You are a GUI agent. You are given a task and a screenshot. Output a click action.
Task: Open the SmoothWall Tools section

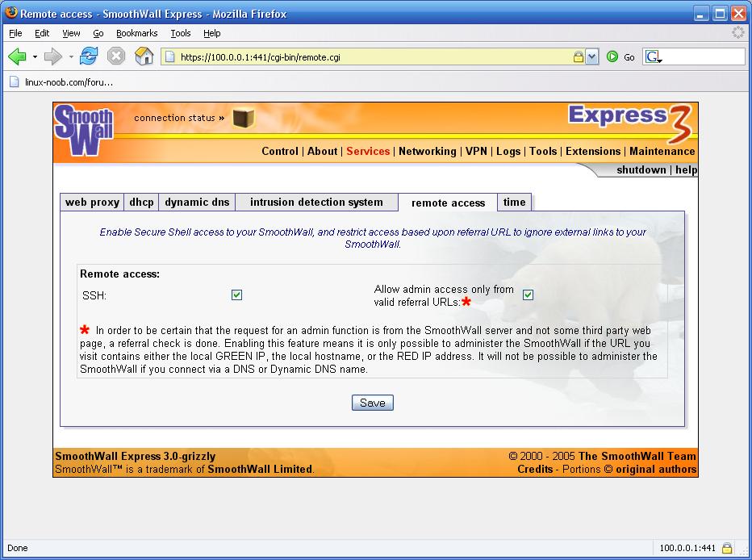(x=543, y=151)
